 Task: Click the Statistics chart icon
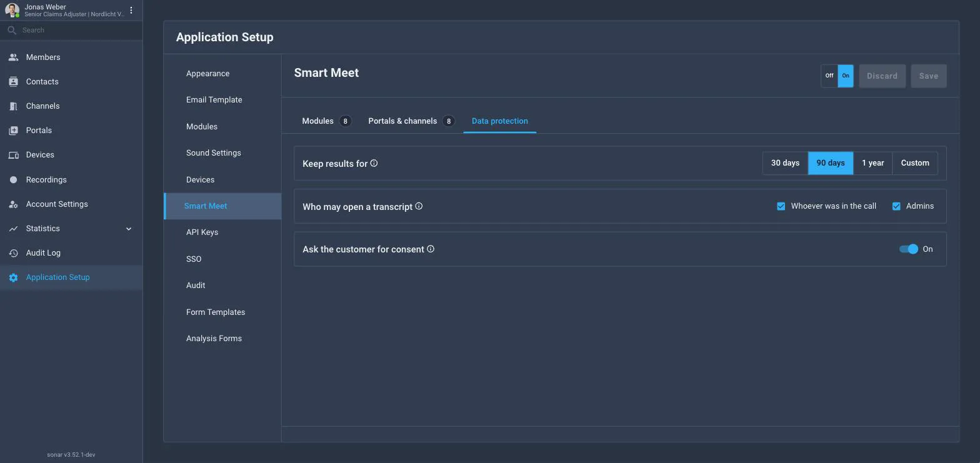click(x=13, y=229)
